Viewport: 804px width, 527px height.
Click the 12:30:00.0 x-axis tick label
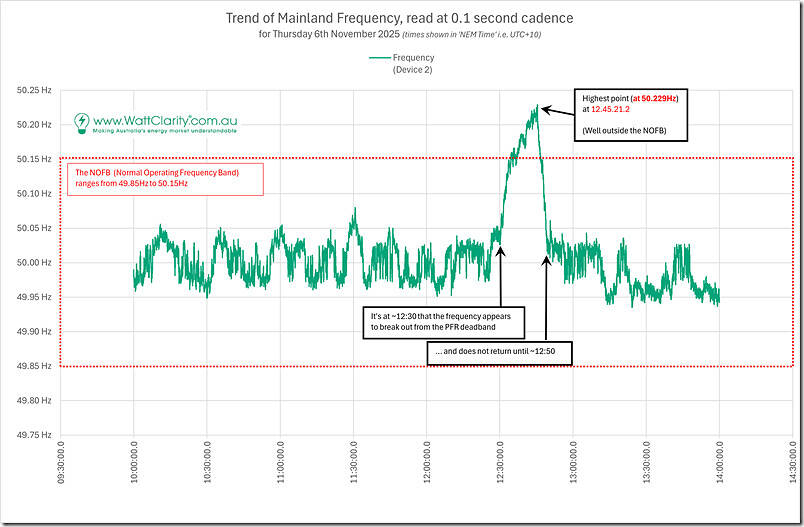(499, 470)
